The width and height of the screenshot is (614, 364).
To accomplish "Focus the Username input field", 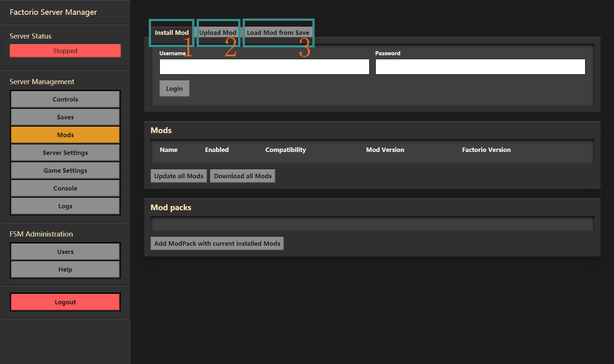I will point(264,67).
